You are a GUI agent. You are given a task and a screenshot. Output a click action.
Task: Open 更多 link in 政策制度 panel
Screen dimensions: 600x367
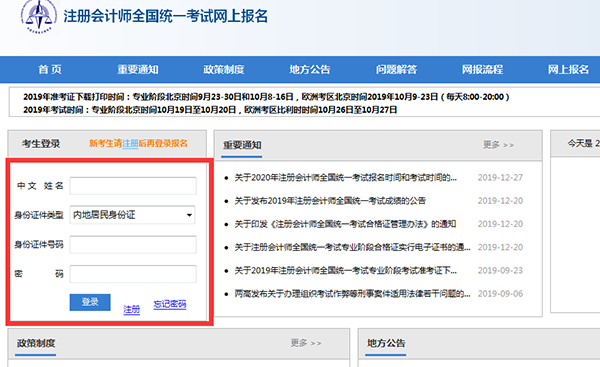pos(306,343)
